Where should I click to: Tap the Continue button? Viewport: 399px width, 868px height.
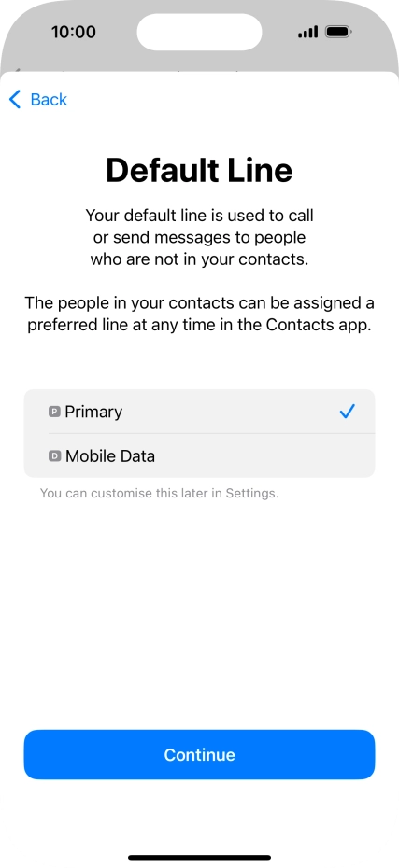[x=200, y=754]
